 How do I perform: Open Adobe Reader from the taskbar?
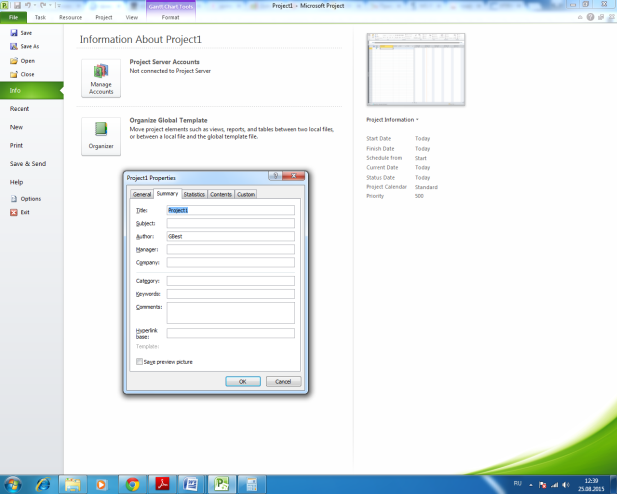coord(162,485)
